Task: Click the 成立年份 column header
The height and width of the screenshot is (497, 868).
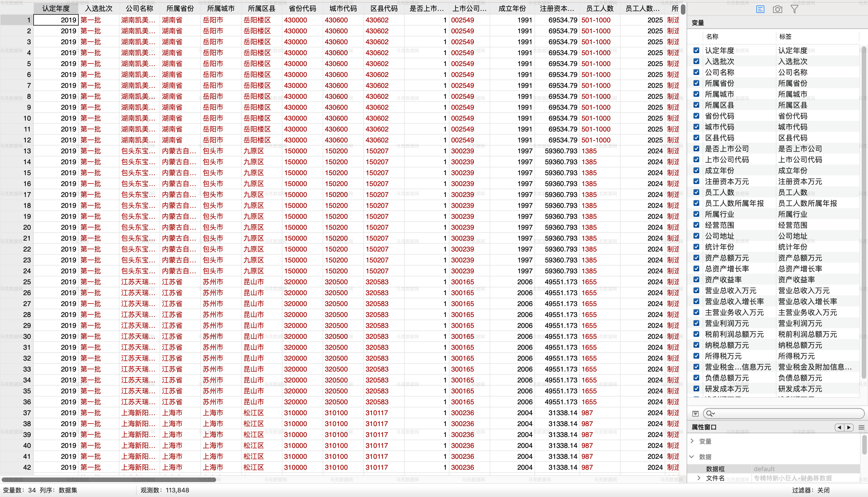Action: pyautogui.click(x=512, y=9)
